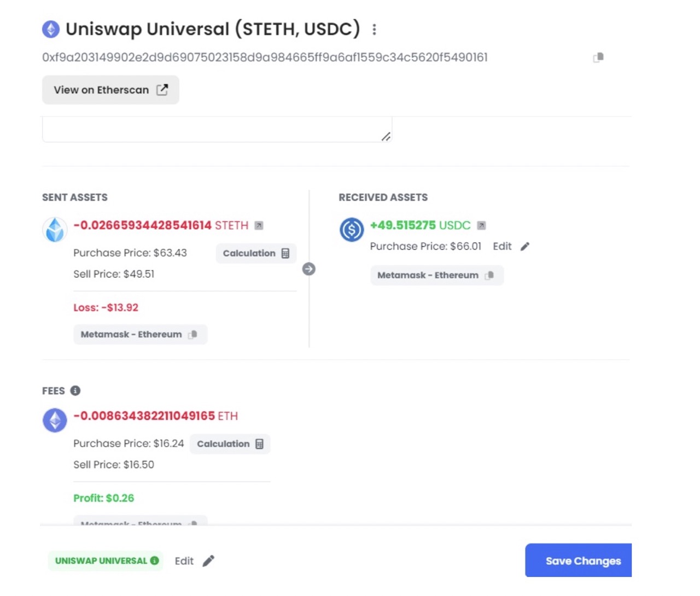
Task: Copy the transaction hash with the copy icon
Action: coord(598,57)
